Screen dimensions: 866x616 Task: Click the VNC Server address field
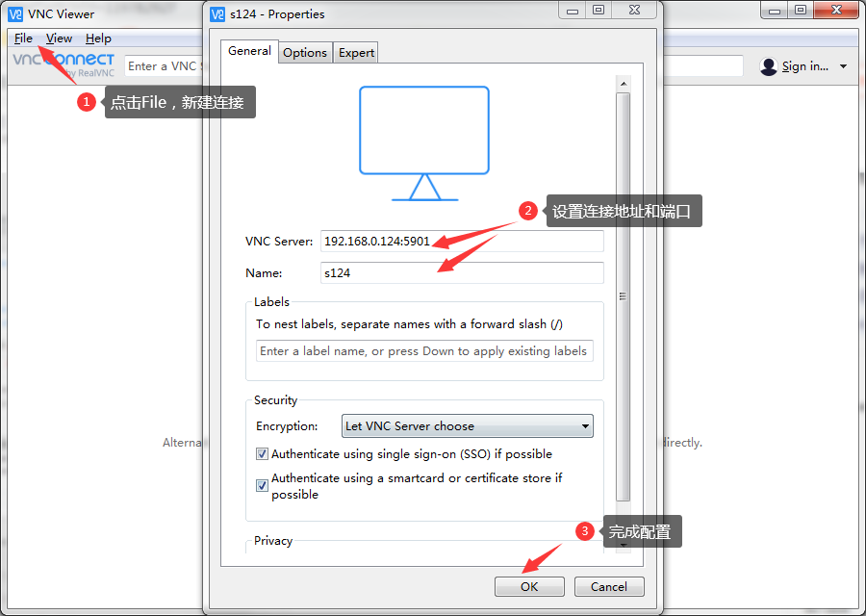(x=462, y=242)
